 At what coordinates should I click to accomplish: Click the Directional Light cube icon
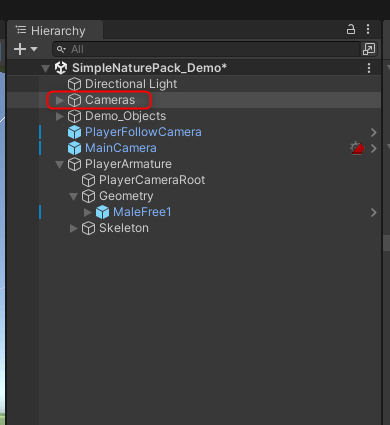pos(74,84)
